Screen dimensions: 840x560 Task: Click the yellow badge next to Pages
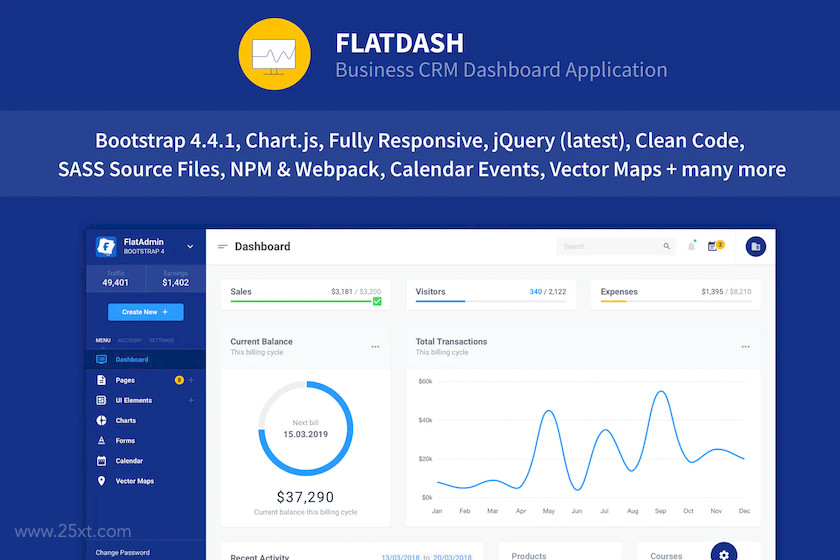point(179,380)
